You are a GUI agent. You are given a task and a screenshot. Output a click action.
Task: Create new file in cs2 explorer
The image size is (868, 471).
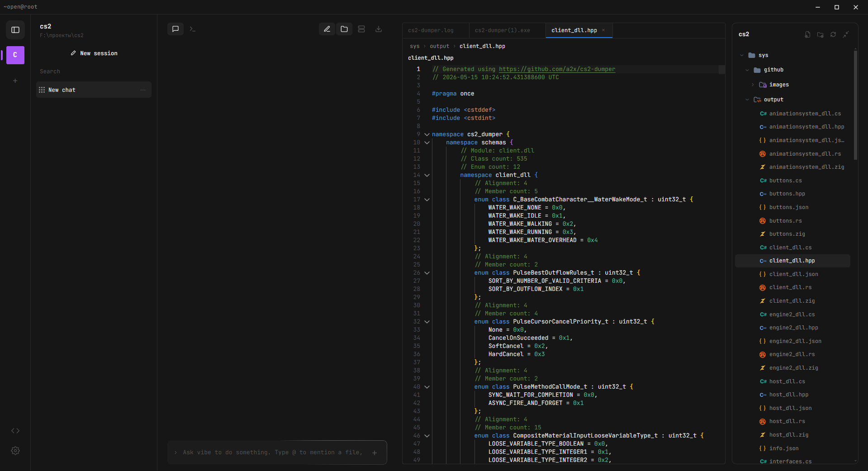coord(807,34)
